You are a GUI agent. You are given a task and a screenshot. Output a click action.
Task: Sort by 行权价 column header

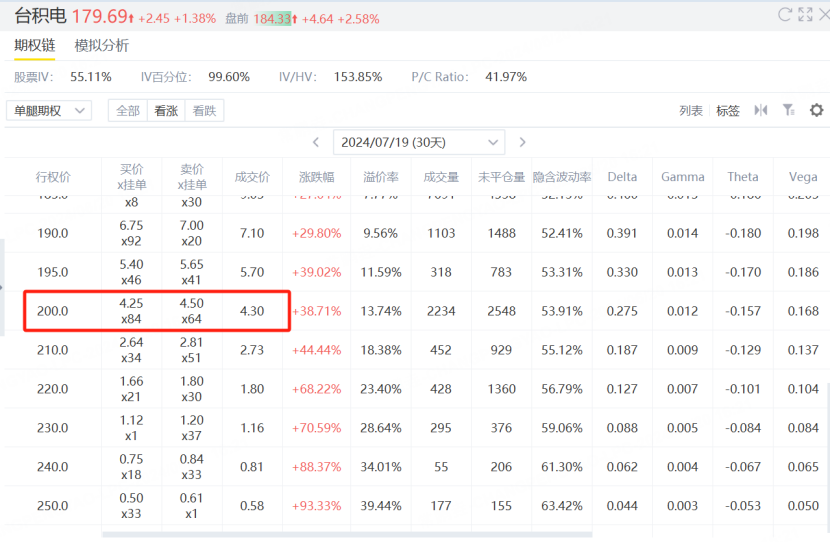coord(53,177)
